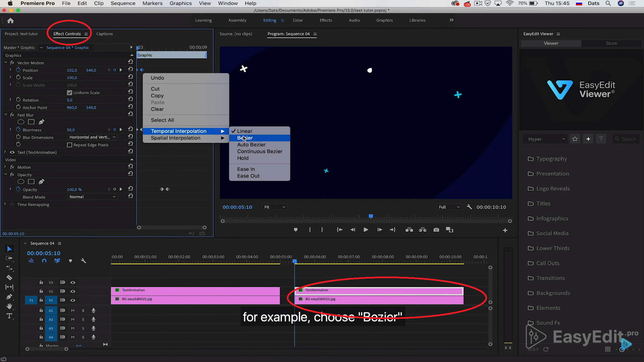Click the Home icon
644x362 pixels.
(10, 21)
